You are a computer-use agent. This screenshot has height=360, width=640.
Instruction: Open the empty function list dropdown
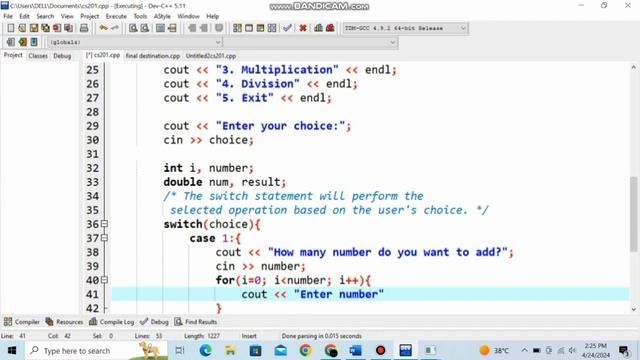tap(310, 42)
